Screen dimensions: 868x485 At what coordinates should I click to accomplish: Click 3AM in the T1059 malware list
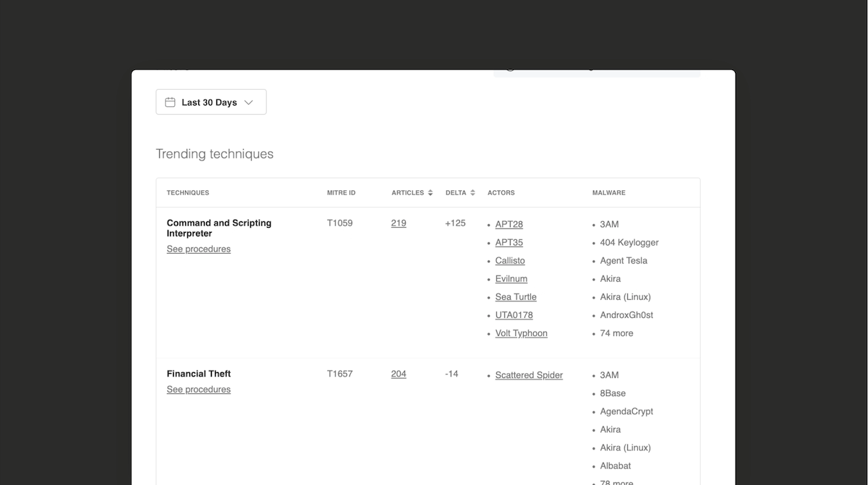(x=610, y=225)
